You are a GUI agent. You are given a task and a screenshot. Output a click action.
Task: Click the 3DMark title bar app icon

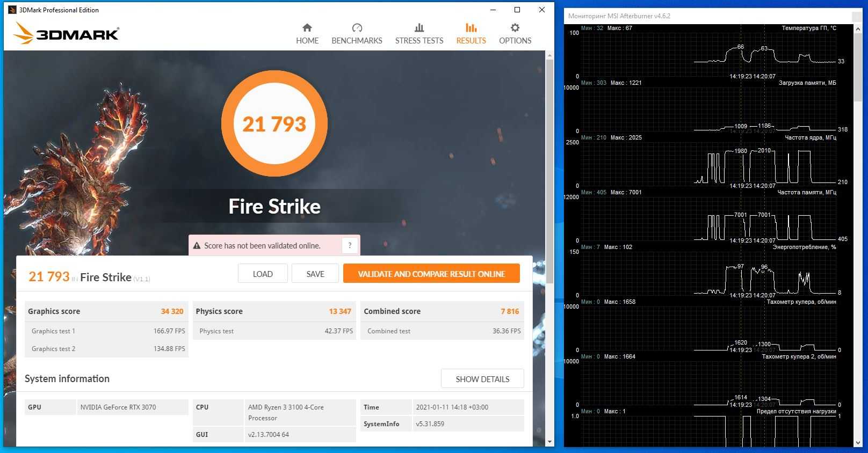pyautogui.click(x=12, y=10)
